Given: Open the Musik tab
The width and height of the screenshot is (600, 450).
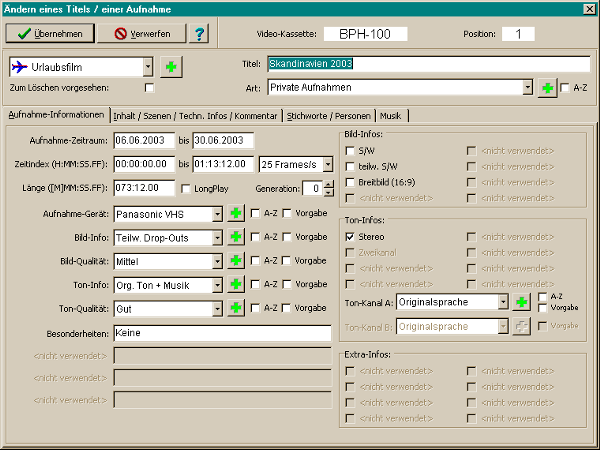Looking at the screenshot, I should 391,115.
